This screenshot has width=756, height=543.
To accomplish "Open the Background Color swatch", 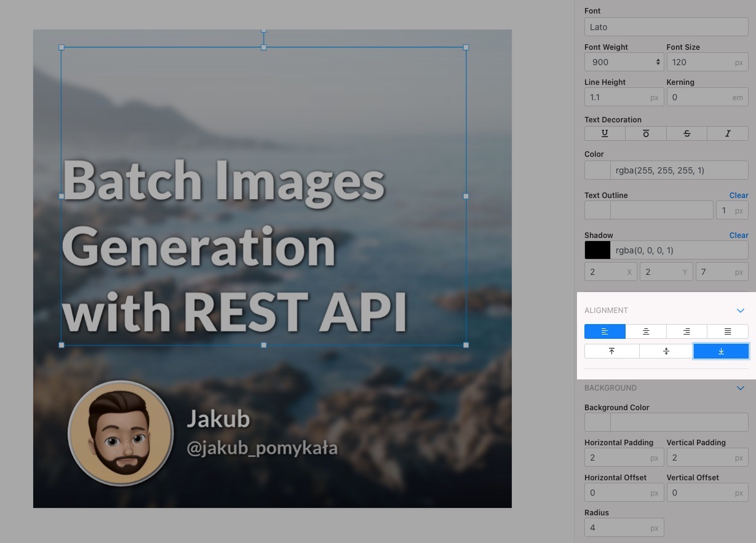I will click(597, 422).
